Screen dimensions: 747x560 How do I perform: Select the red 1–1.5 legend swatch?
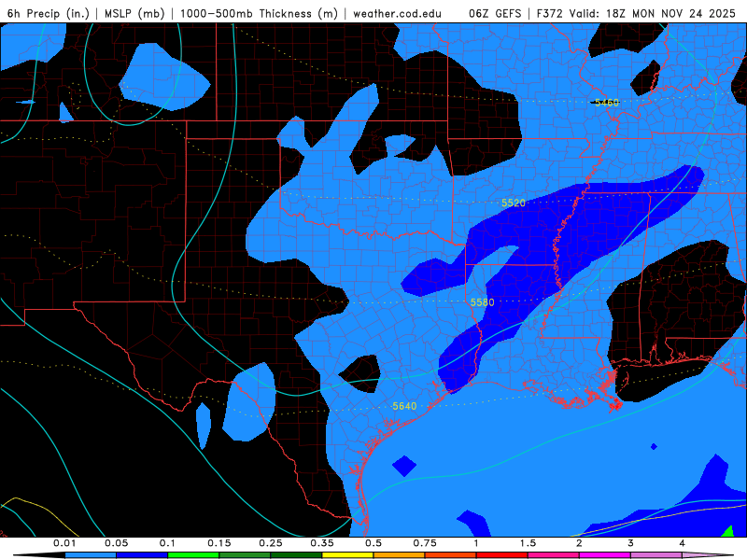coord(502,555)
